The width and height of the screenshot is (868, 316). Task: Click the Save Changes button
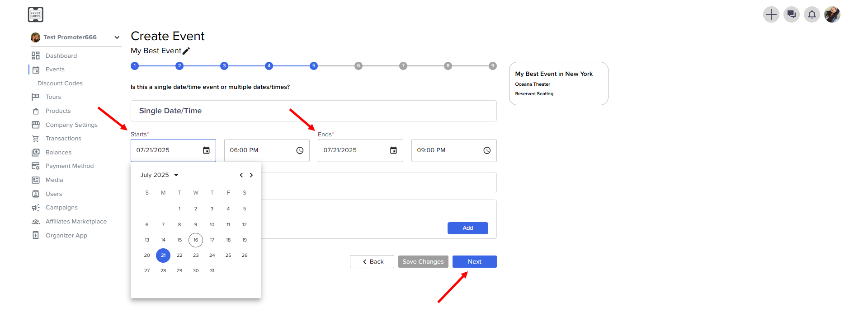(423, 262)
